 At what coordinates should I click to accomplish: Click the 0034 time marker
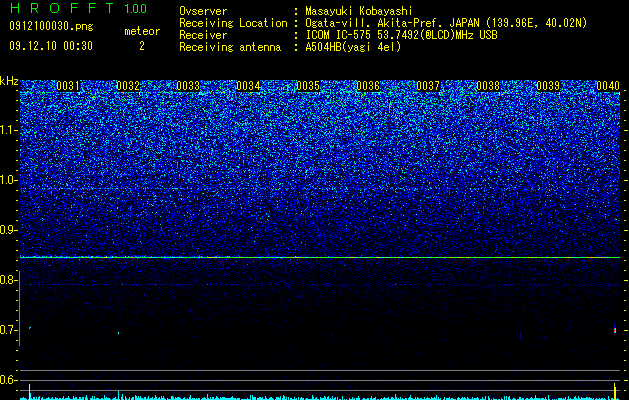[x=248, y=86]
